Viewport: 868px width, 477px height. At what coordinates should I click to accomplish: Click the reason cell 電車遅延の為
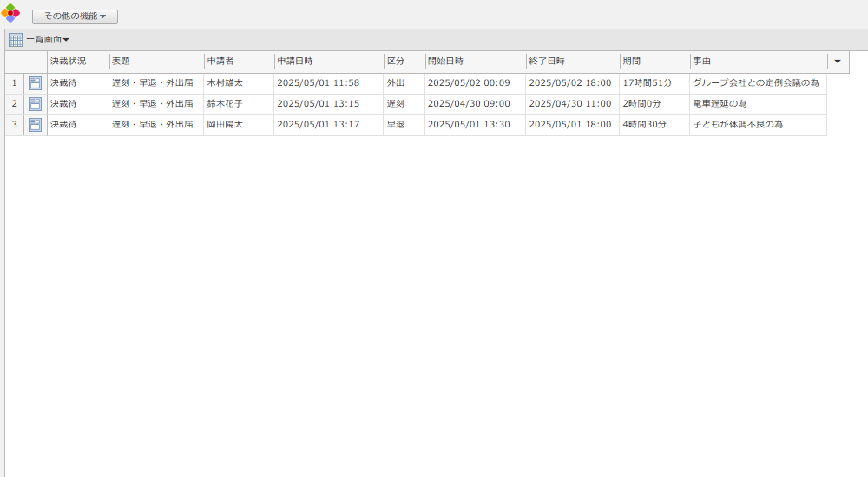[x=720, y=104]
